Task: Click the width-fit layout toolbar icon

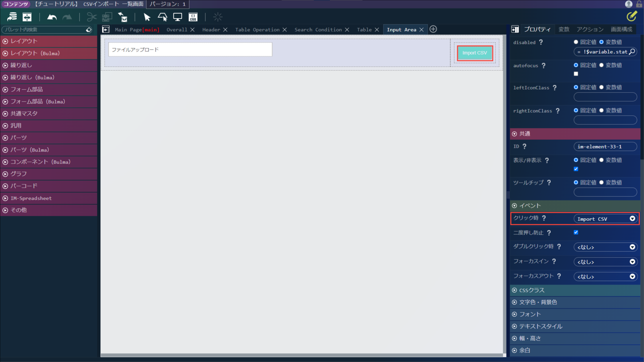Action: (x=27, y=17)
